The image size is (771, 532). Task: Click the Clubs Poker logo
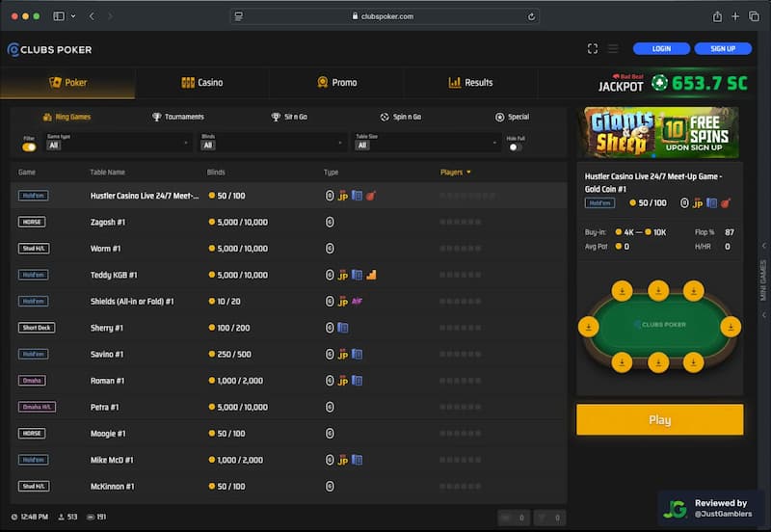click(50, 50)
